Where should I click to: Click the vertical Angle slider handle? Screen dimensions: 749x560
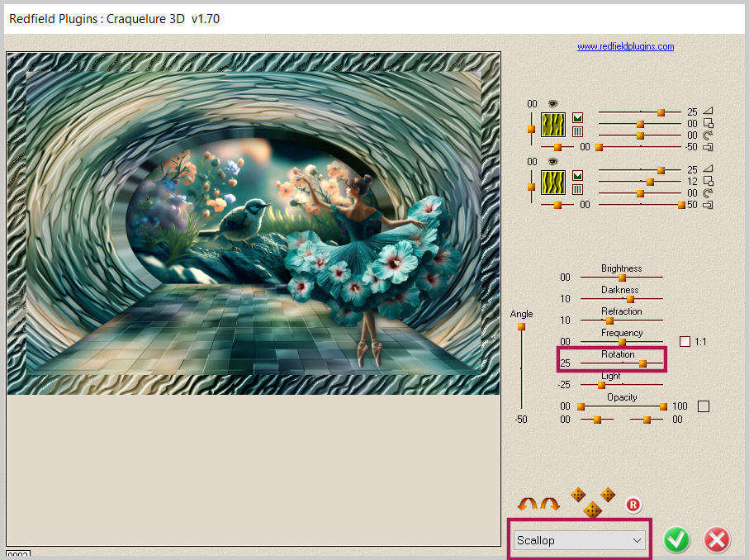pyautogui.click(x=521, y=327)
